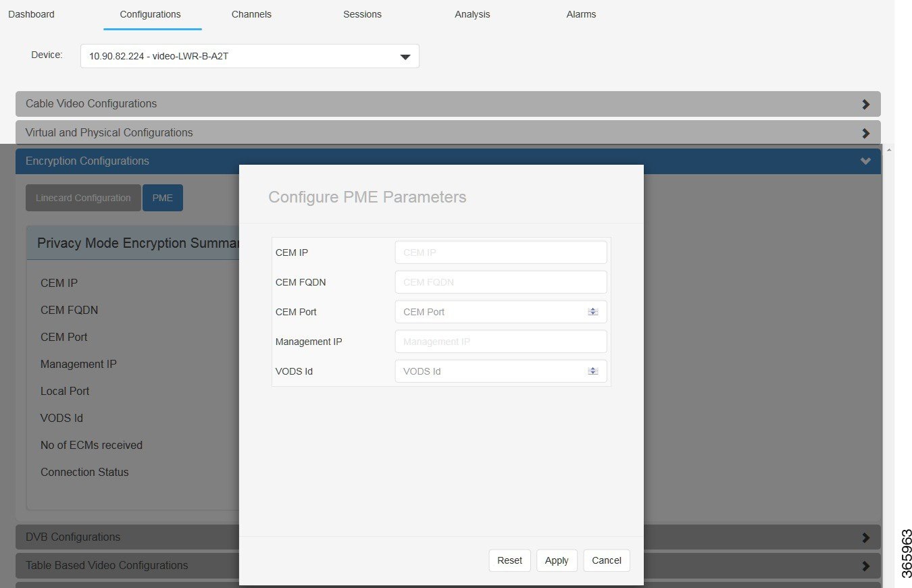The image size is (912, 588).
Task: Select the Linecard Configuration sub-tab
Action: pyautogui.click(x=82, y=197)
